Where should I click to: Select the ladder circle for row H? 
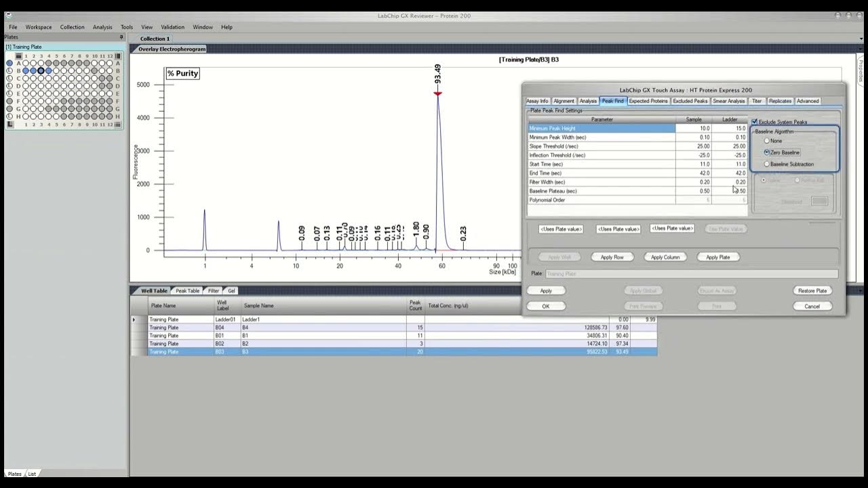point(9,117)
